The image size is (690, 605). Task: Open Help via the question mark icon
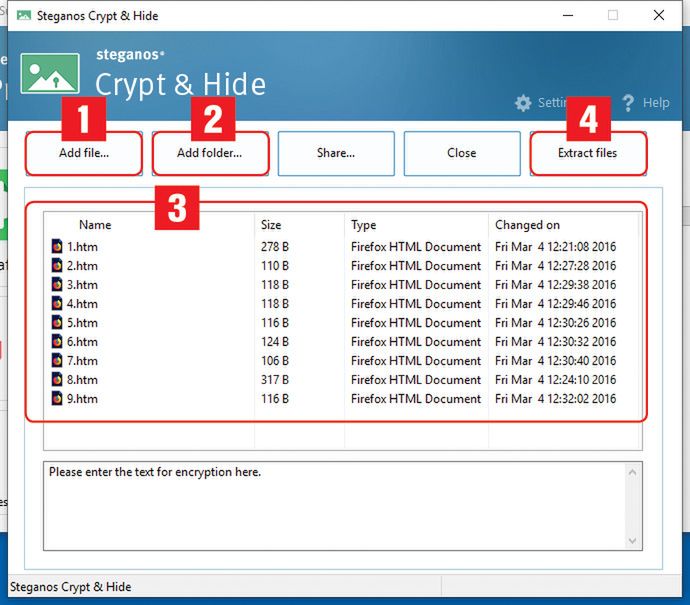click(628, 103)
